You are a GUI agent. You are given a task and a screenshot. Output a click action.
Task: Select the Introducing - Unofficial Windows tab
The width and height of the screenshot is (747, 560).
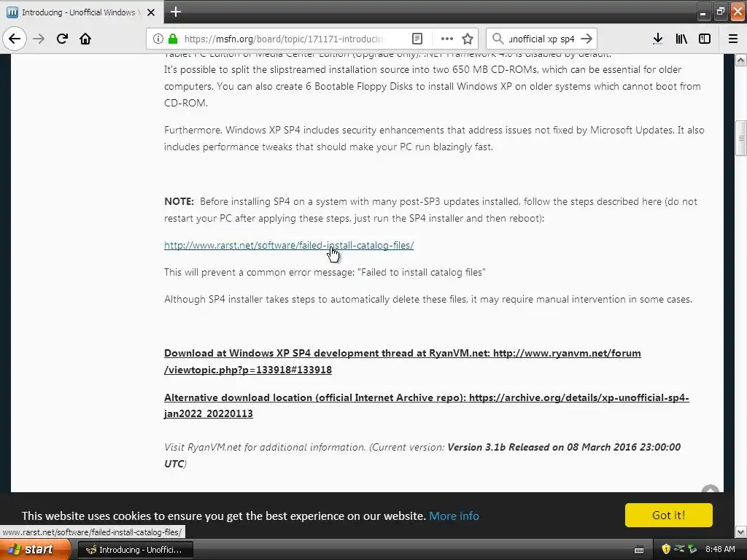point(81,12)
